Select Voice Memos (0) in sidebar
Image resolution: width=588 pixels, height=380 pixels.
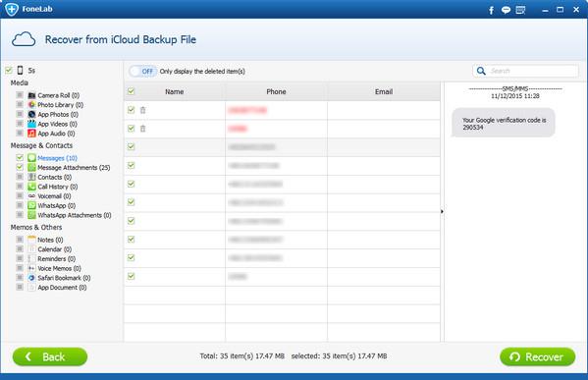pos(59,269)
